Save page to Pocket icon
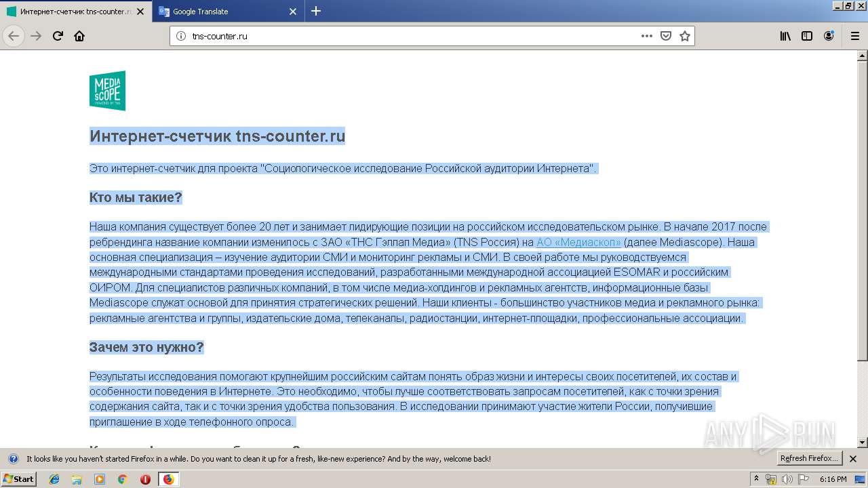Image resolution: width=868 pixels, height=488 pixels. (666, 36)
